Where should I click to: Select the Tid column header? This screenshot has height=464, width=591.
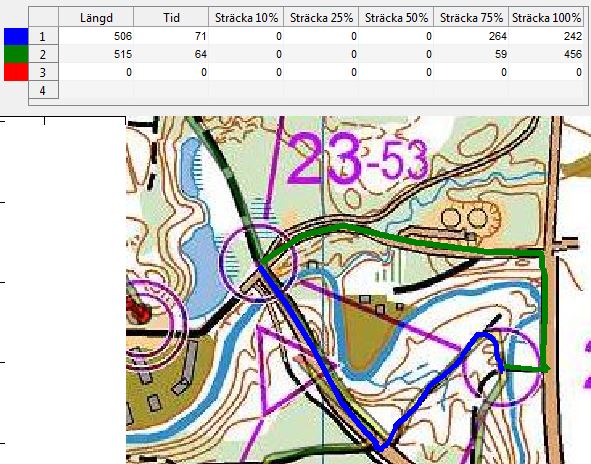coord(171,17)
